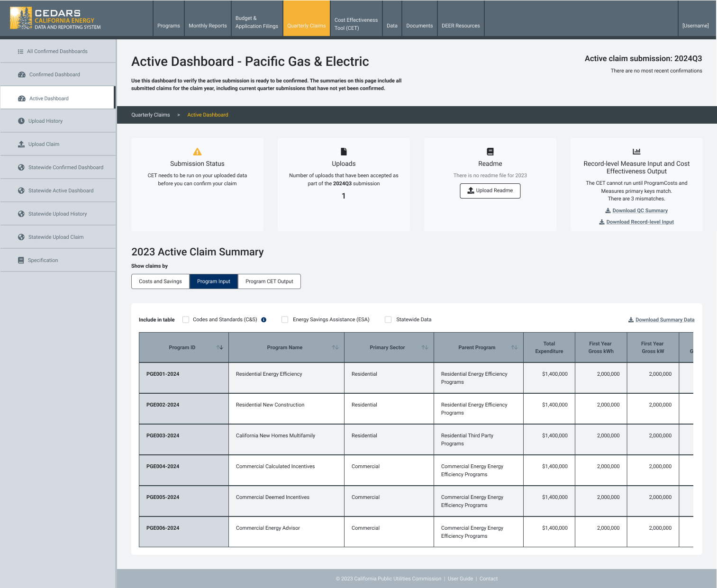
Task: Click the Codes and Standards info icon
Action: pos(264,320)
